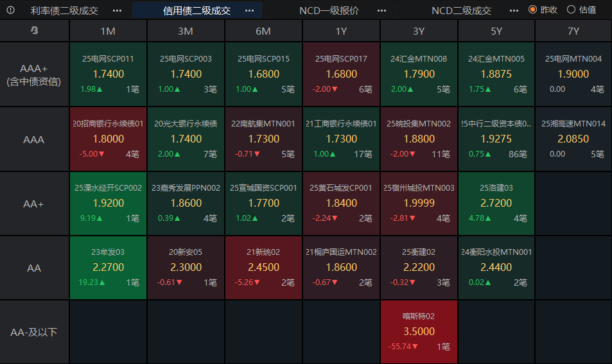This screenshot has height=364, width=612.
Task: Open the 25电网SCP015 cell
Action: pos(263,74)
